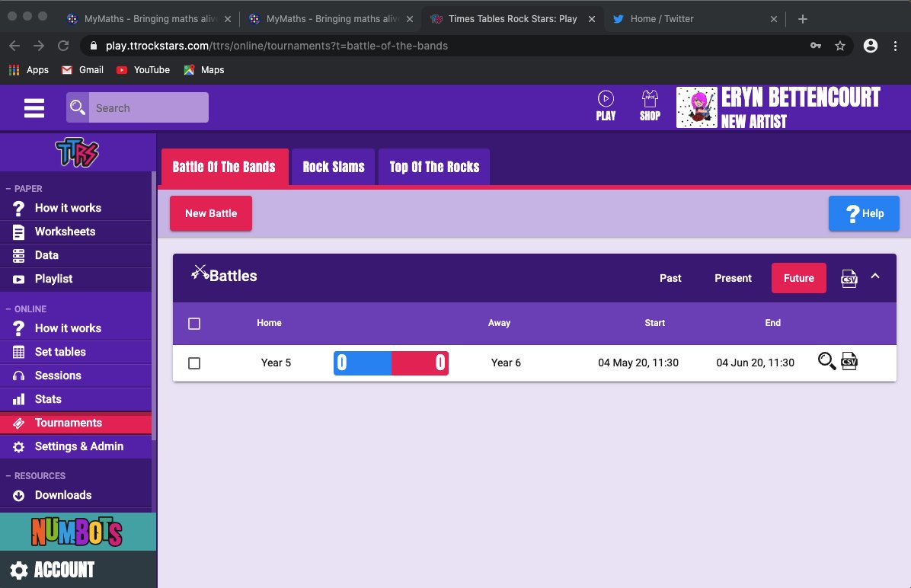Show Future battles
The height and width of the screenshot is (588, 911).
point(798,278)
